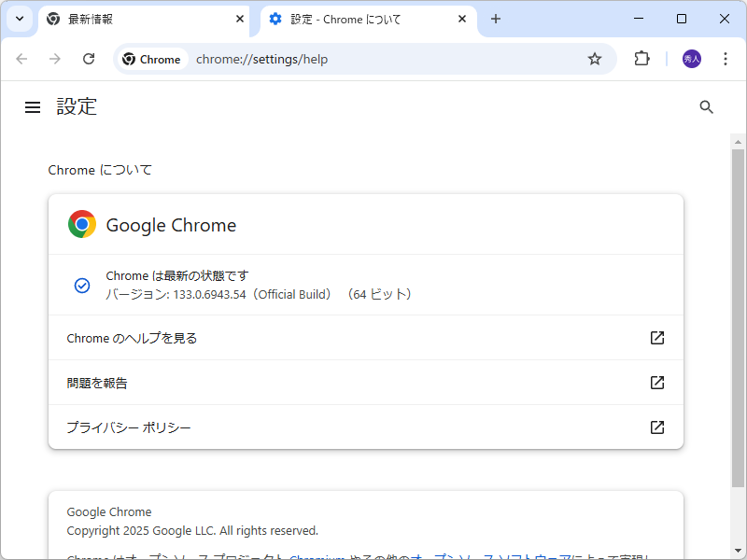
Task: Click the Google Chrome logo icon
Action: pos(80,224)
